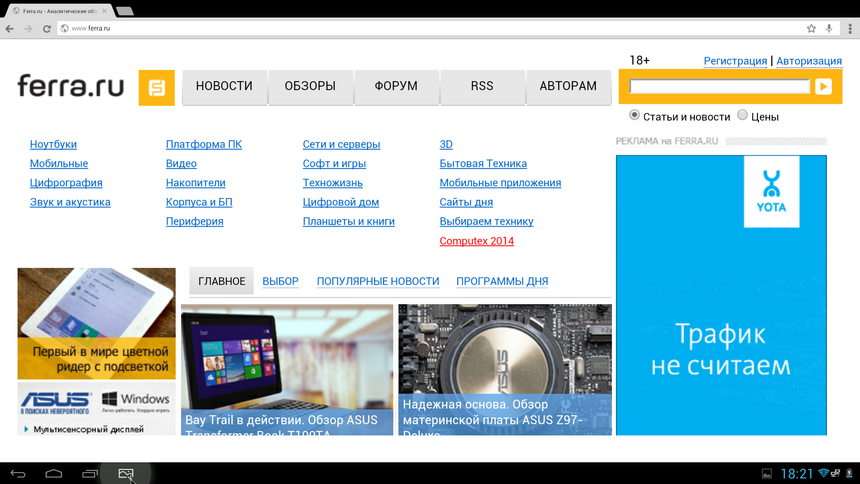Click the orange ferra.ru square logo icon
The image size is (860, 484).
(157, 87)
